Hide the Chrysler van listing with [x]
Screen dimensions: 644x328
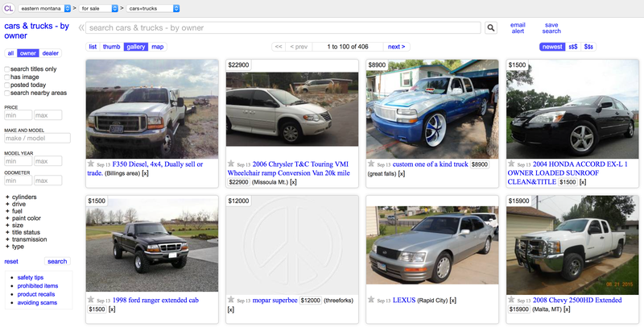(293, 182)
